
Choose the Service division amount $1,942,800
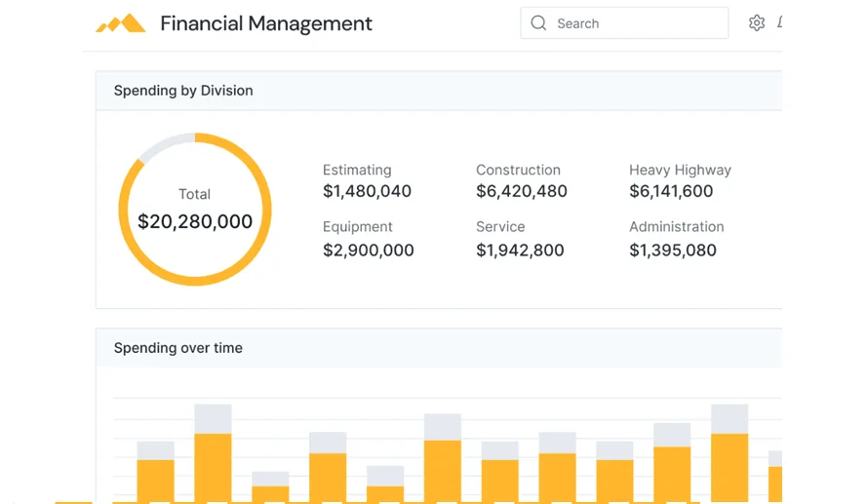(x=520, y=251)
